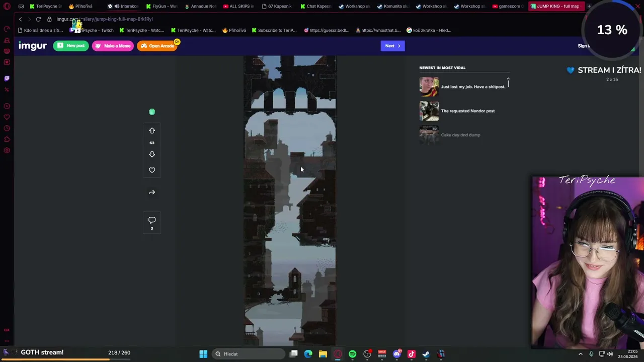Open the taskbar clock and date

pyautogui.click(x=629, y=354)
